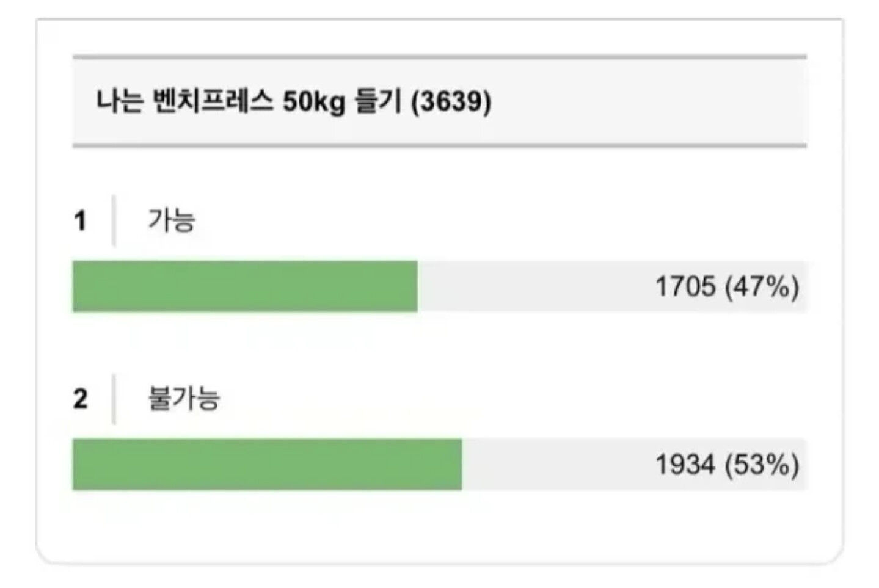Click the divider line next to number 2

tap(114, 399)
